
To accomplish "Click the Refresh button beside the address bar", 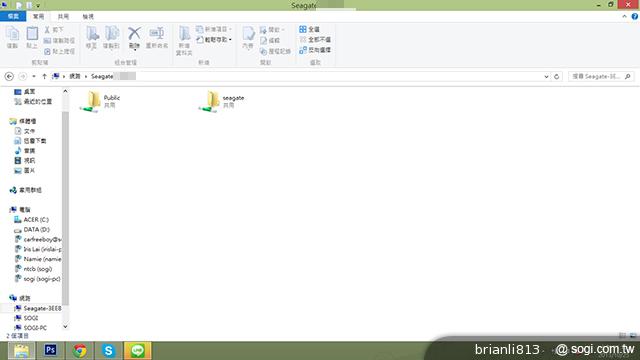I will click(556, 76).
